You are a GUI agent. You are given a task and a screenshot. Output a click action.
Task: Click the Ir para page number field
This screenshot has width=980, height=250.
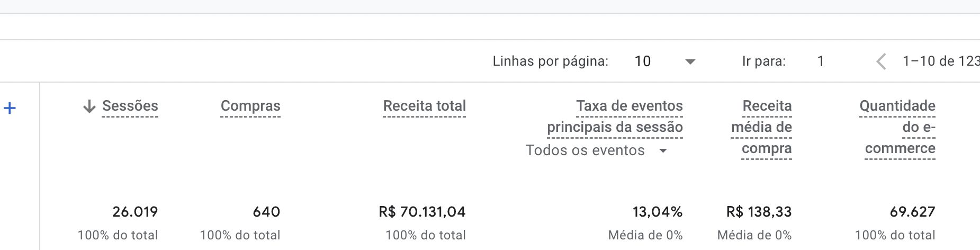pos(820,61)
